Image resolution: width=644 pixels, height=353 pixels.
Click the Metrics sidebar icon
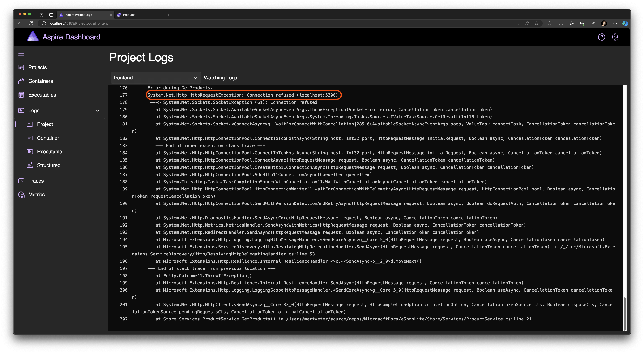coord(21,195)
